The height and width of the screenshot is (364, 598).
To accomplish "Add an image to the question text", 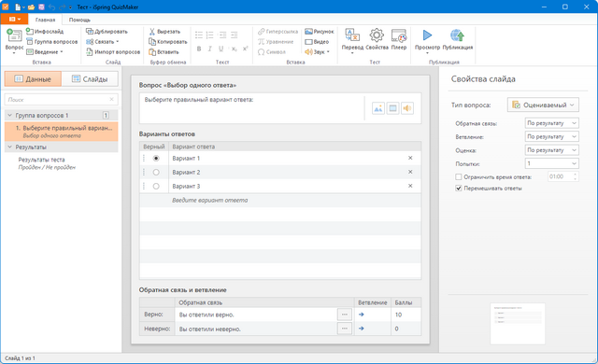I will coord(377,108).
